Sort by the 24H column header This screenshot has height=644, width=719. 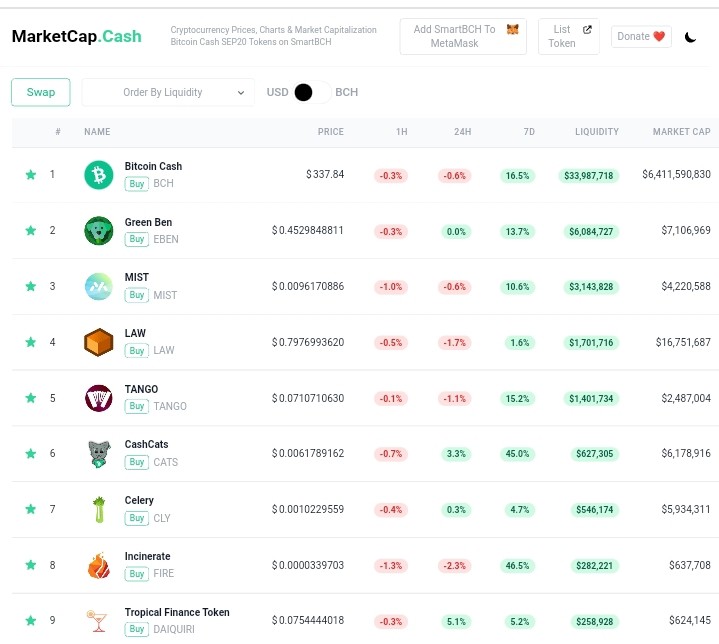[x=462, y=132]
